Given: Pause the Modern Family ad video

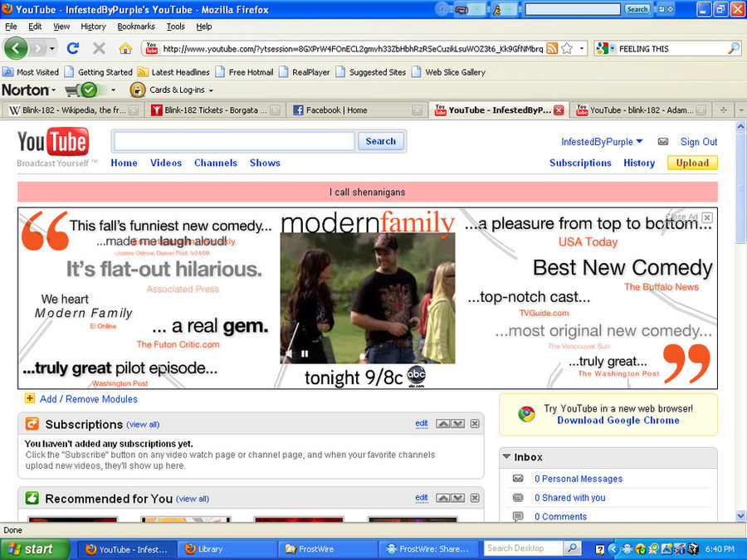Looking at the screenshot, I should [x=305, y=353].
